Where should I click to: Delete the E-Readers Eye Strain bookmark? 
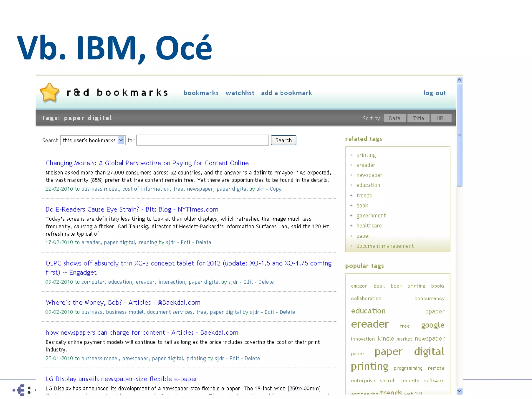pos(203,242)
